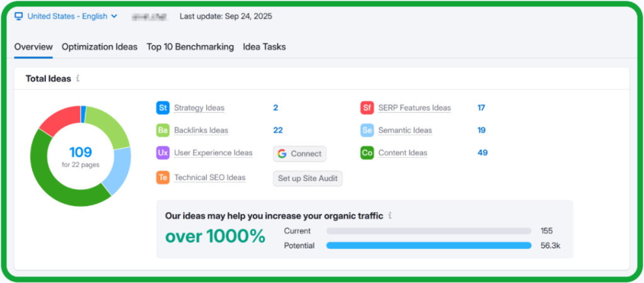This screenshot has width=644, height=283.
Task: Click the 109 total in donut chart center
Action: click(80, 152)
